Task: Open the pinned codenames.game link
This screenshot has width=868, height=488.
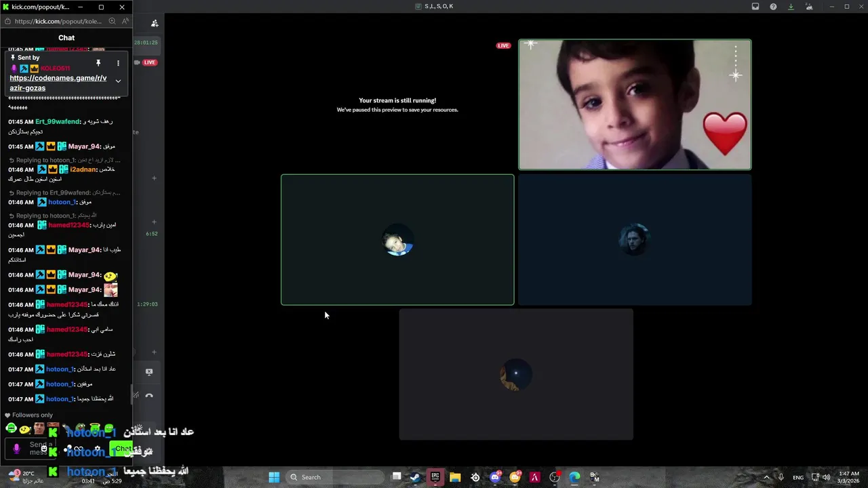Action: (x=58, y=83)
